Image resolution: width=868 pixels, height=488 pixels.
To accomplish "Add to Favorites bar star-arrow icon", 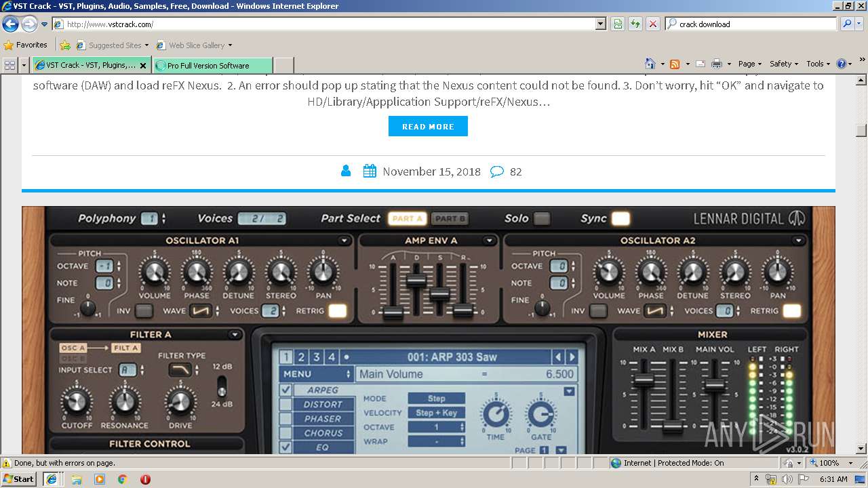I will click(x=65, y=45).
